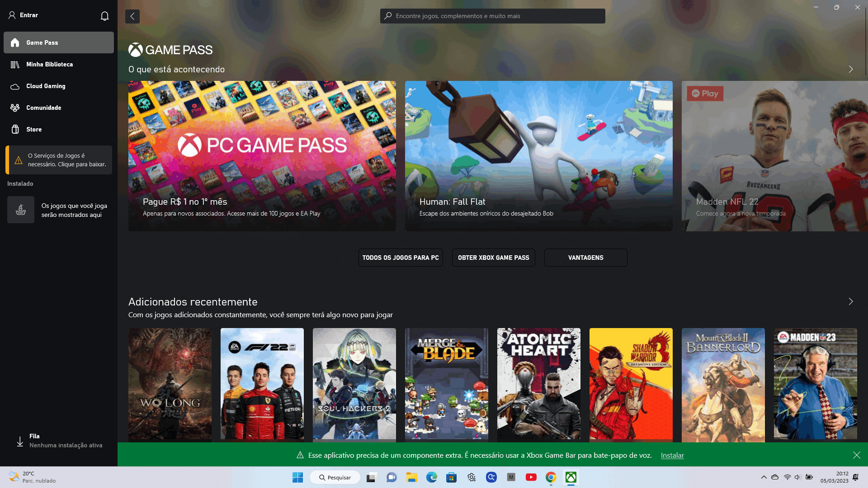868x488 pixels.
Task: Click TODOS OS JOGOS PARA PC button
Action: pyautogui.click(x=401, y=258)
